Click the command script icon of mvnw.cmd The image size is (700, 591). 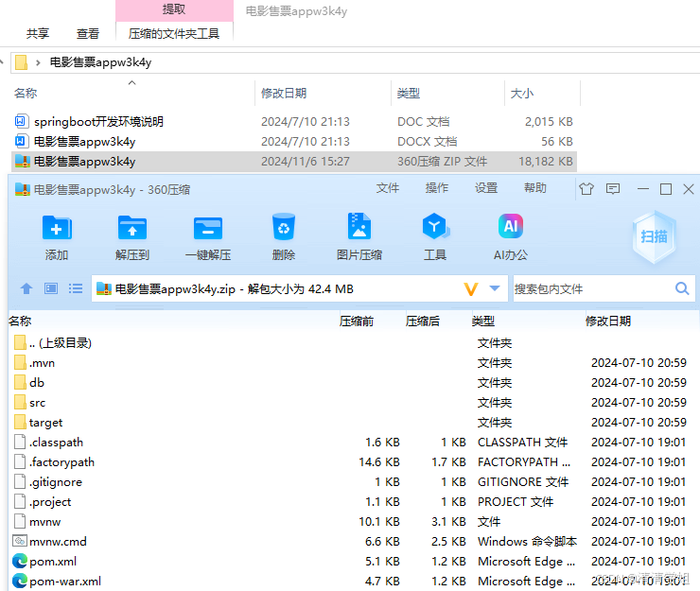(x=20, y=541)
